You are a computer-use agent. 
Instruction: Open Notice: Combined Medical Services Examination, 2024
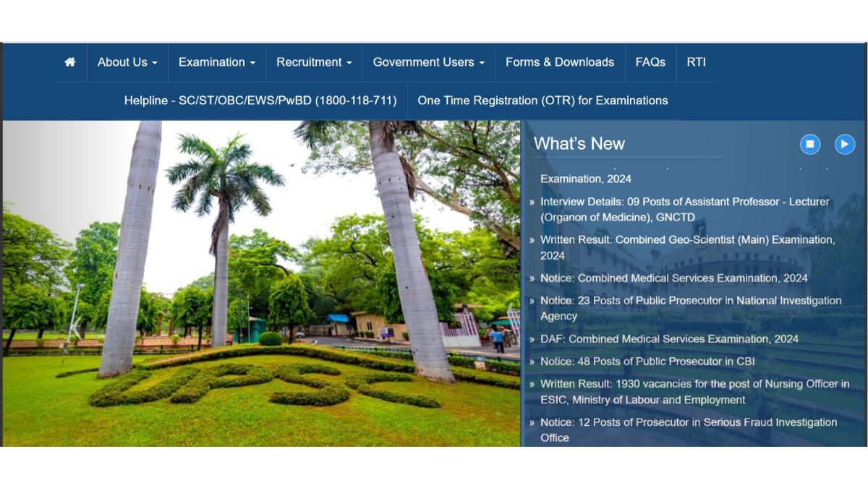[673, 278]
